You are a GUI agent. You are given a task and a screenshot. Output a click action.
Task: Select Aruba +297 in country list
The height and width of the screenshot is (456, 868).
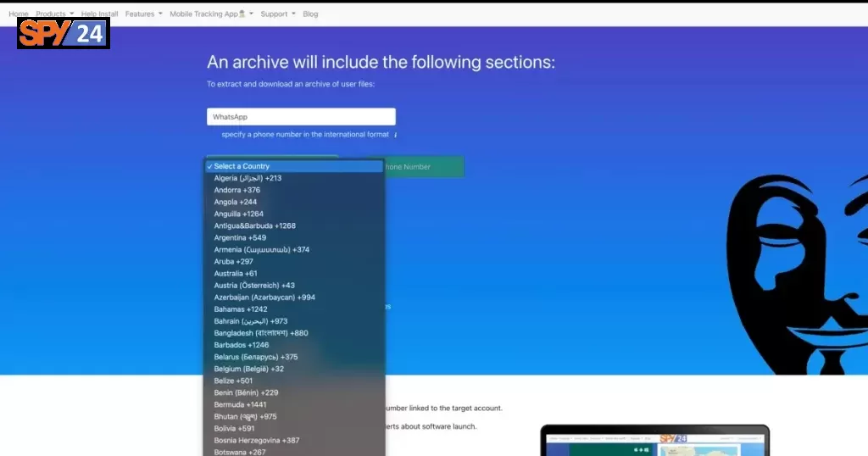click(x=294, y=261)
